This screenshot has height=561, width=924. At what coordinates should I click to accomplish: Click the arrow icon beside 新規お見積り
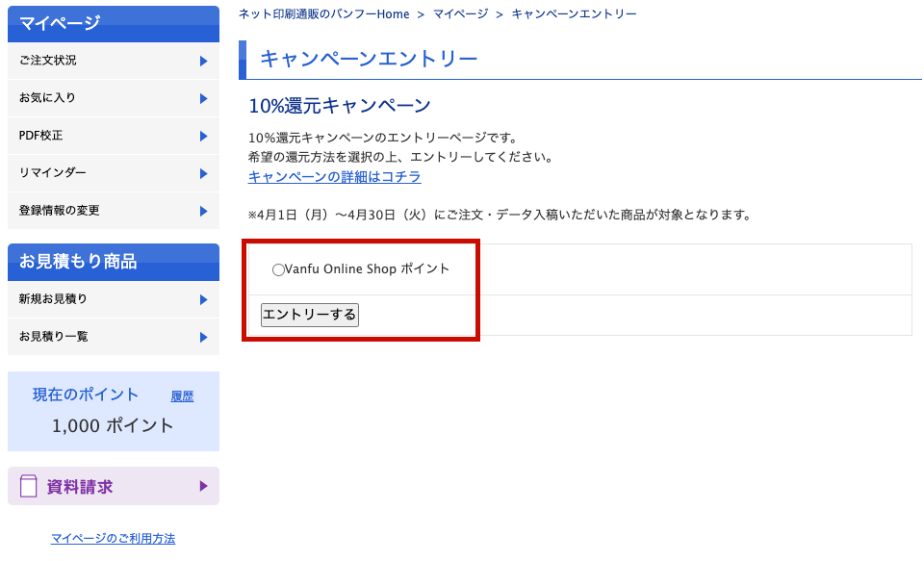point(203,300)
